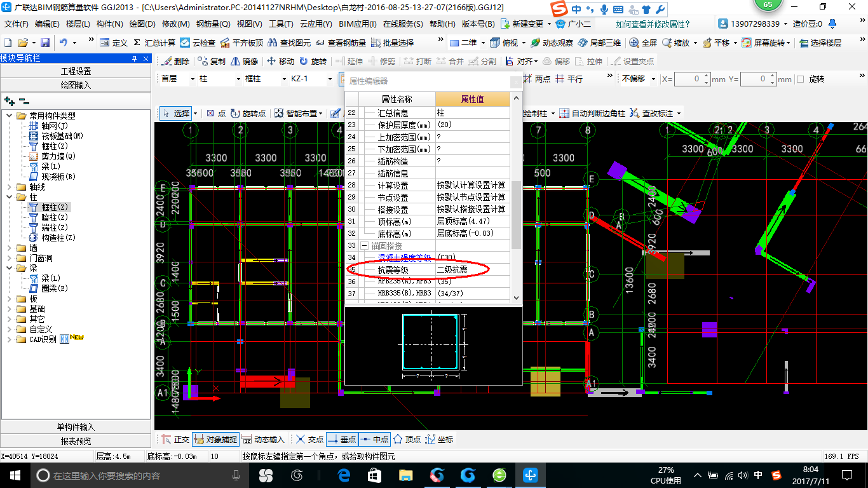Click the Undo arrow icon
Screen dimensions: 868x488
coord(64,43)
